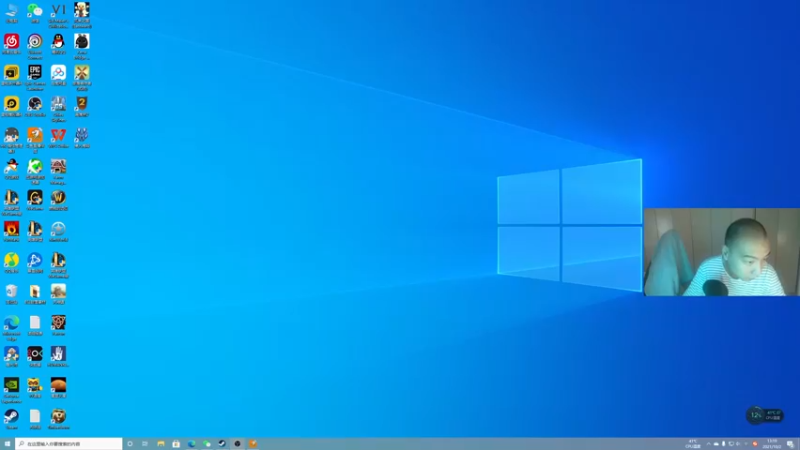
Task: Open the Tencent QQ penguin shortcut
Action: (x=58, y=43)
